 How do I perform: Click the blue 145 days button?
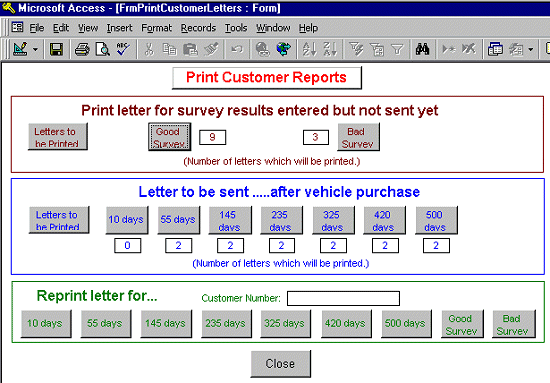click(x=230, y=220)
